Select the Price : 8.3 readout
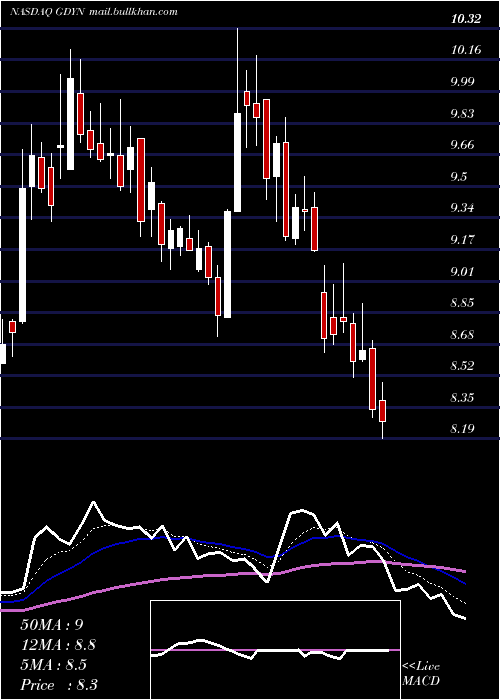 click(x=59, y=685)
